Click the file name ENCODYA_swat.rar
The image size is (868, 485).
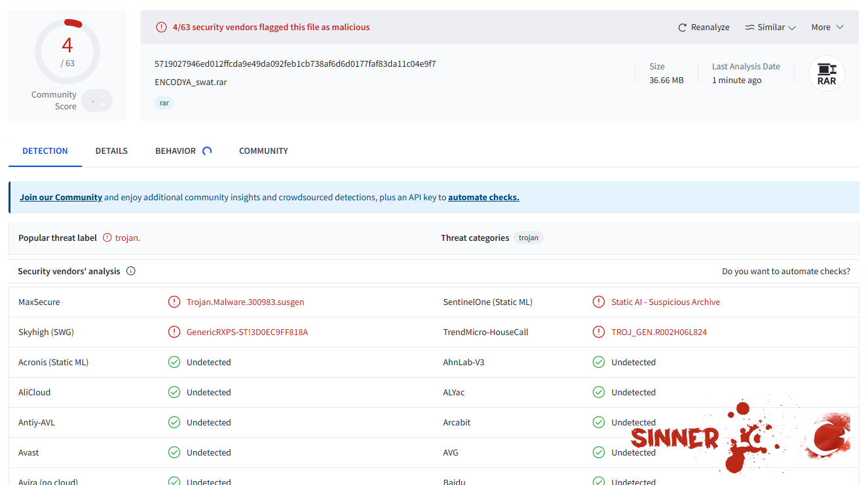pyautogui.click(x=191, y=82)
